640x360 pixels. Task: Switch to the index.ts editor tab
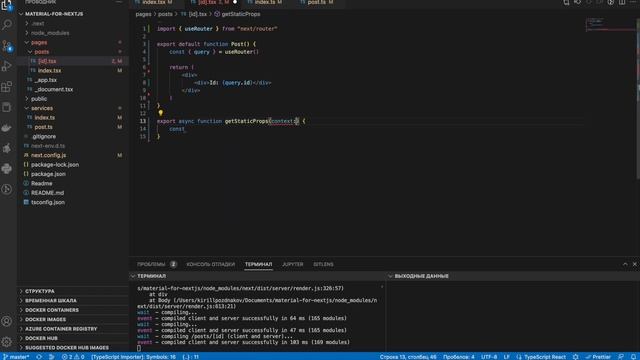click(x=265, y=2)
